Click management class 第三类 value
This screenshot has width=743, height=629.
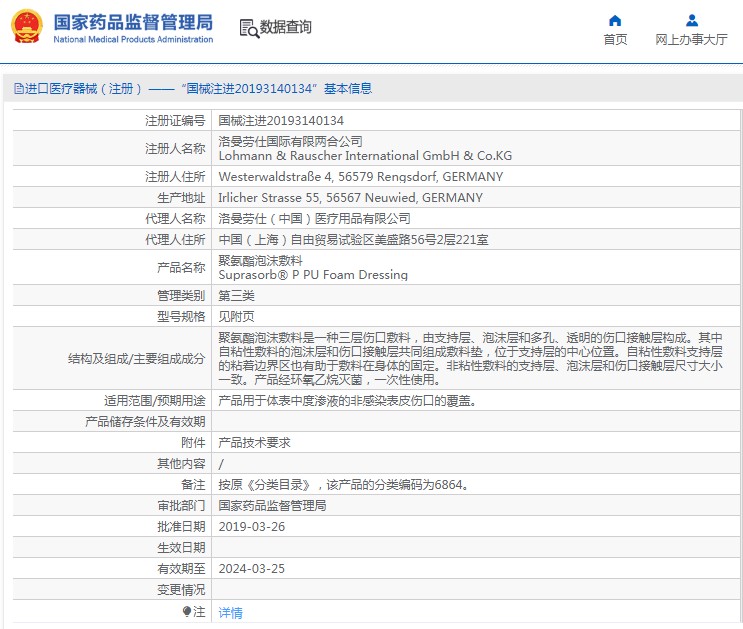236,296
